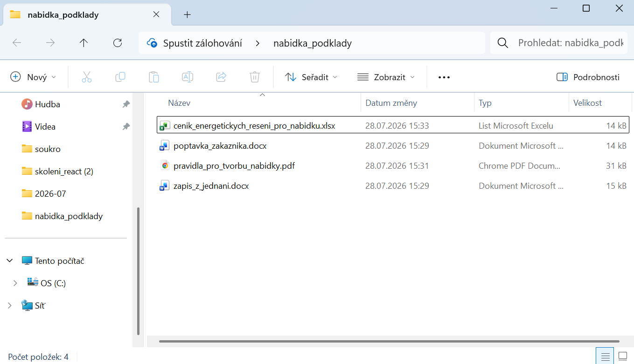The height and width of the screenshot is (364, 634).
Task: Refresh the current folder view
Action: 118,43
